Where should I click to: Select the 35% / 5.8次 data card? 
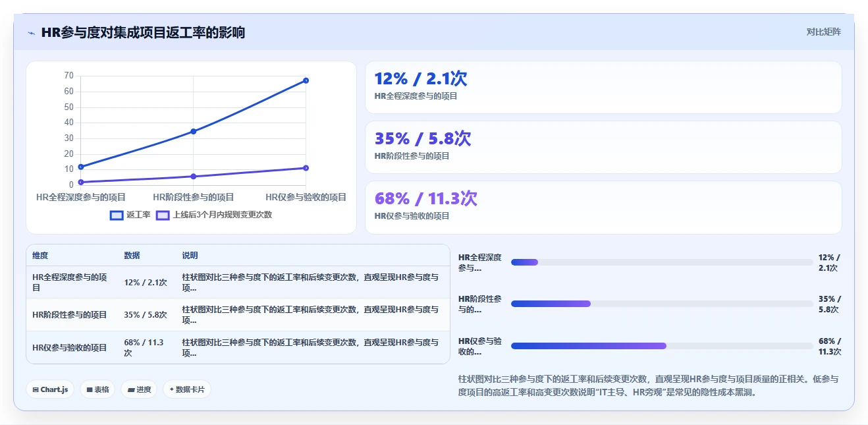(x=603, y=147)
